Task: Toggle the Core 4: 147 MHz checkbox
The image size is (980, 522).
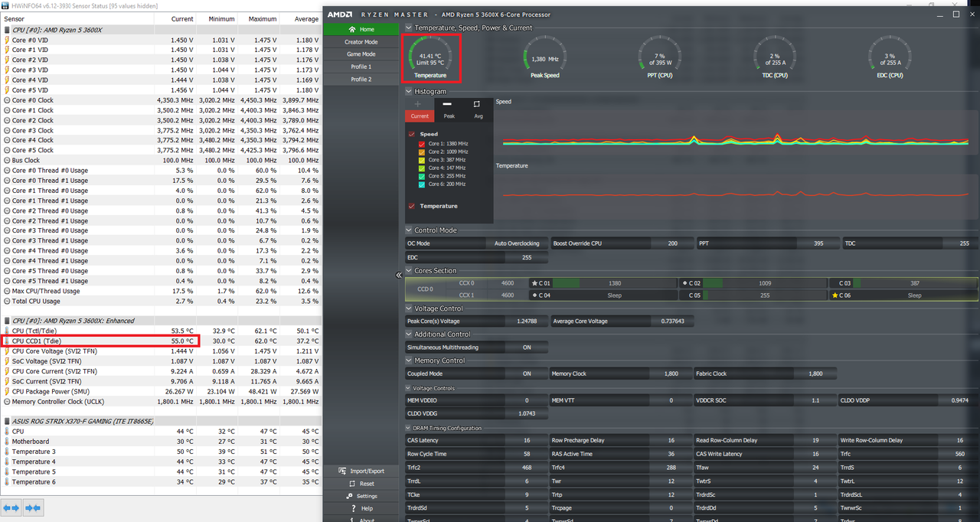Action: point(421,168)
